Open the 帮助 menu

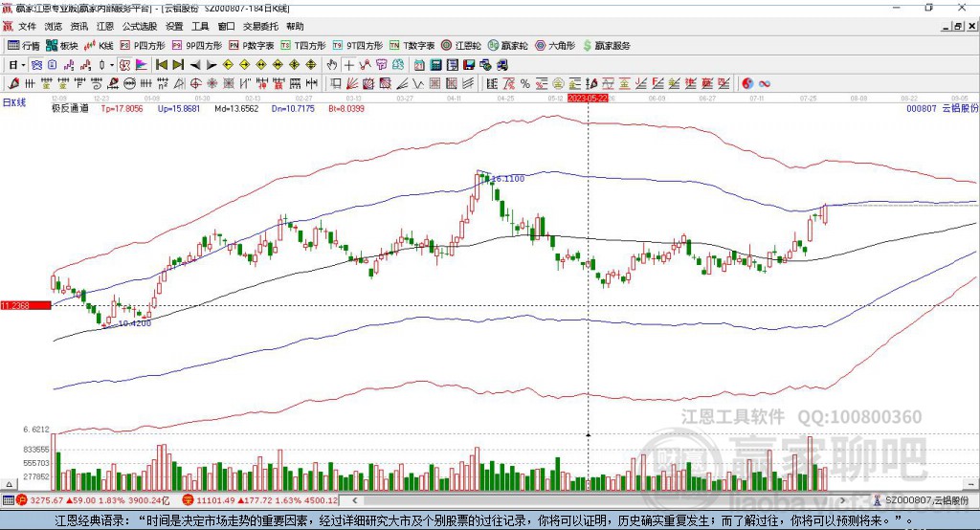coord(295,26)
